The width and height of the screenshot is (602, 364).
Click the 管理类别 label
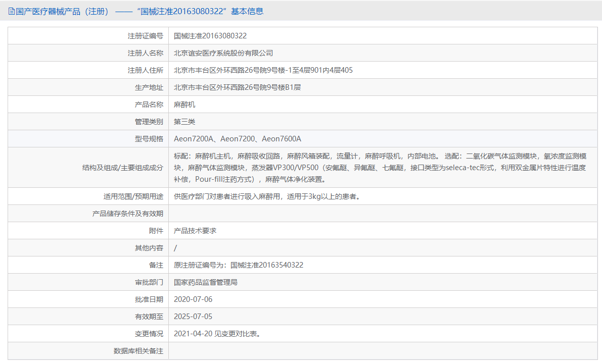(149, 122)
